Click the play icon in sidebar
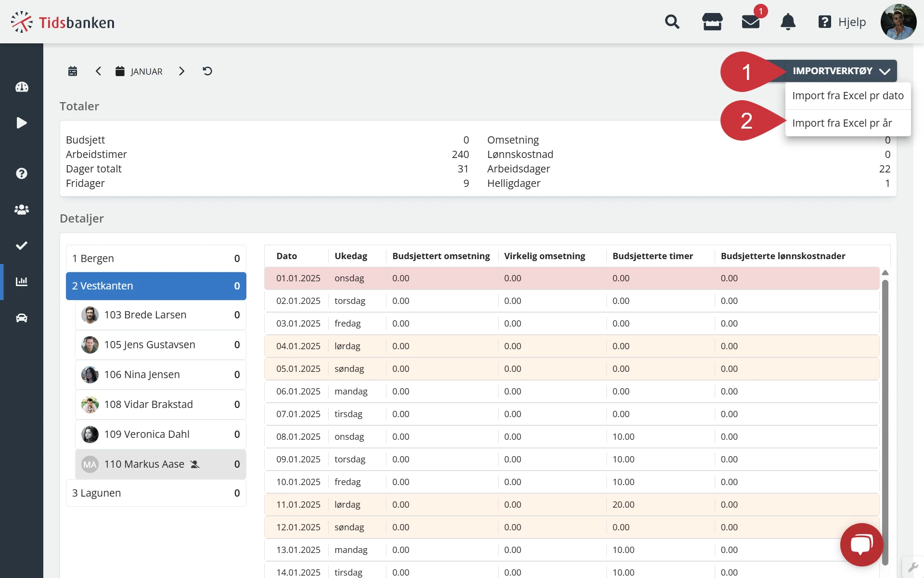Viewport: 924px width, 578px height. tap(22, 123)
